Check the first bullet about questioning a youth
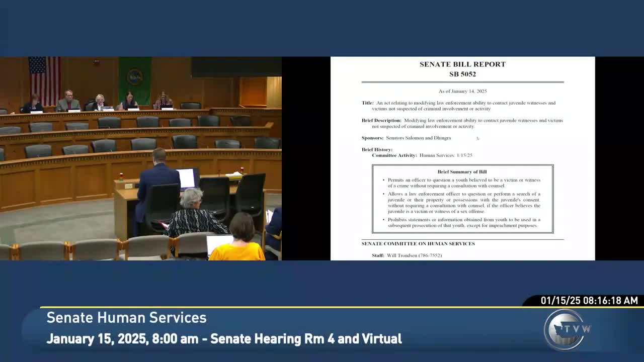Screen dimensions: 644x362 click(x=463, y=182)
